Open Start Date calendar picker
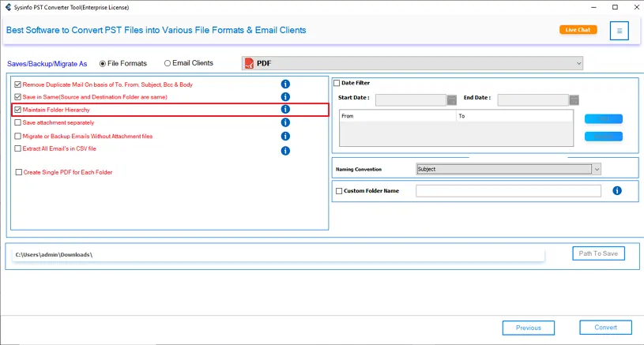 click(x=452, y=100)
